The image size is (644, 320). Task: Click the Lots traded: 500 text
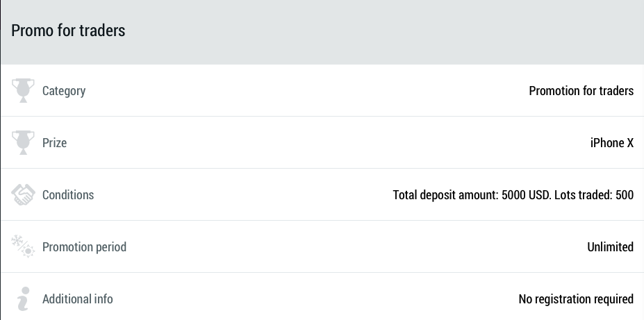pos(594,195)
